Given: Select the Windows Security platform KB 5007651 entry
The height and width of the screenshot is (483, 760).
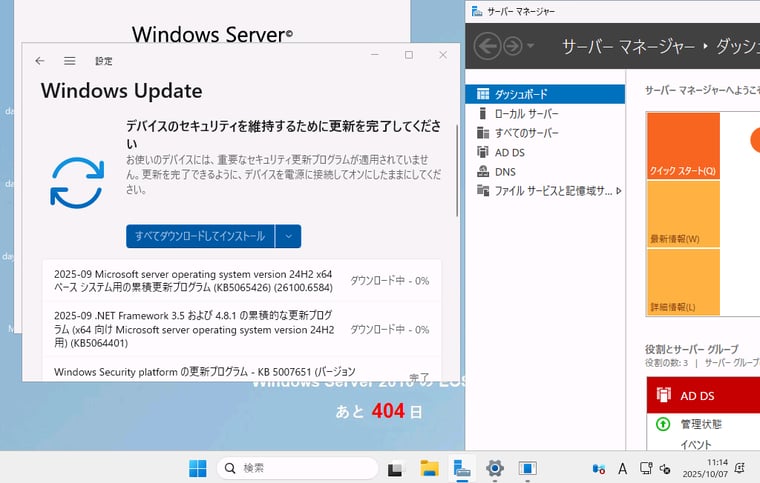Looking at the screenshot, I should (242, 372).
